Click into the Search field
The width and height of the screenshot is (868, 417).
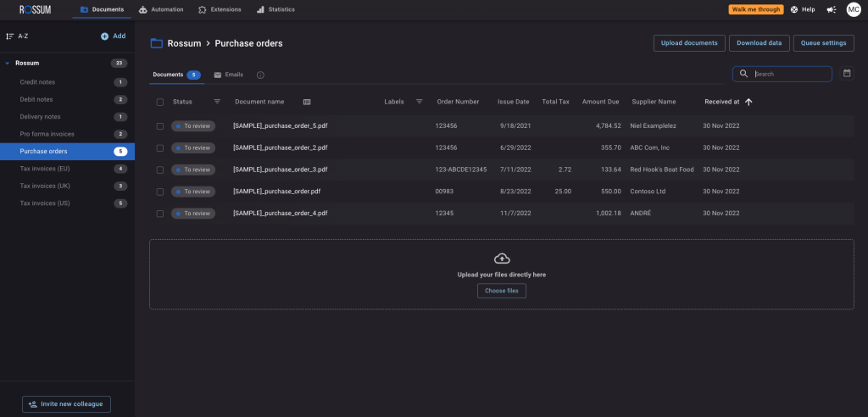pos(782,74)
